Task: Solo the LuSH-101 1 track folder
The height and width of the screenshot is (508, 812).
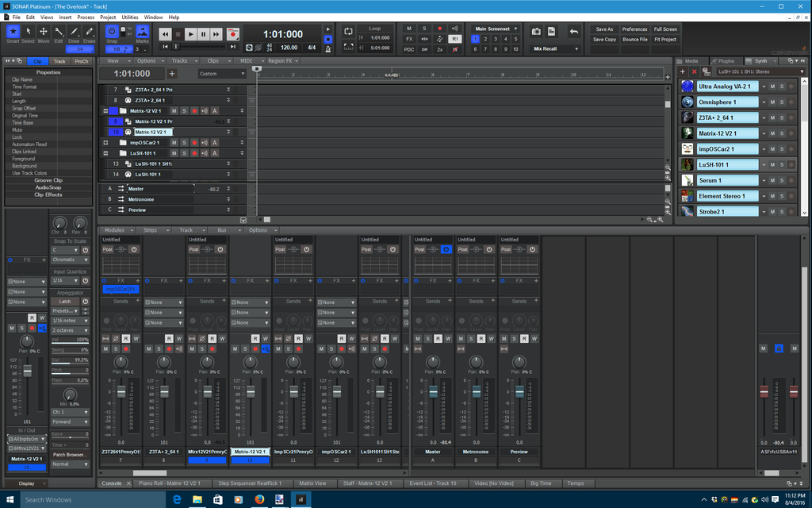Action: (x=184, y=153)
